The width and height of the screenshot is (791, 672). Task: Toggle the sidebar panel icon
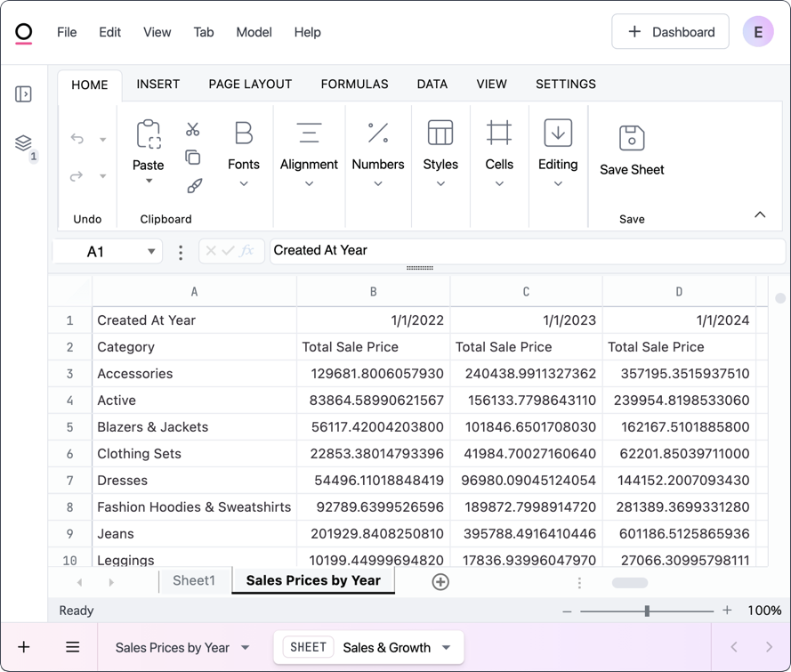pyautogui.click(x=23, y=94)
